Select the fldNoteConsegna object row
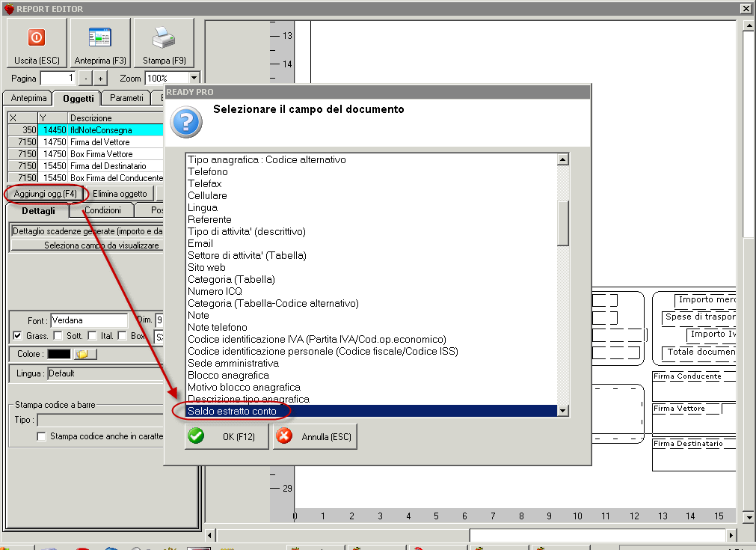This screenshot has height=550, width=756. (86, 130)
